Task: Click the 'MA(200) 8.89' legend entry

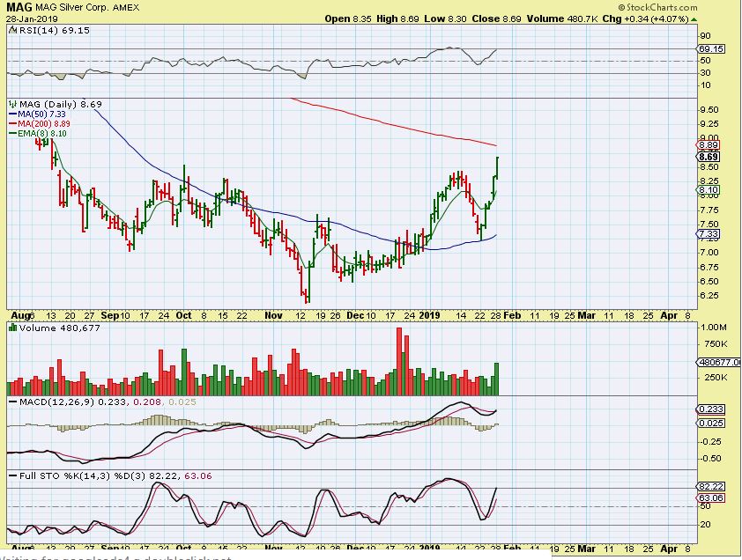Action: 44,124
